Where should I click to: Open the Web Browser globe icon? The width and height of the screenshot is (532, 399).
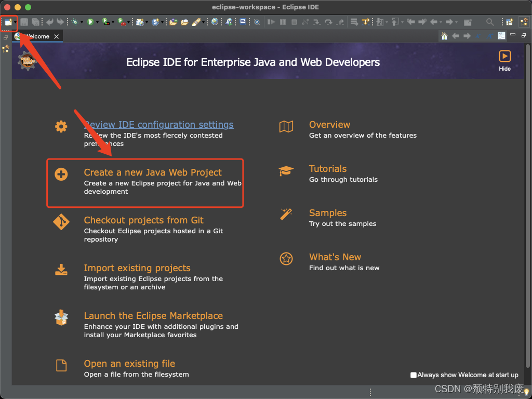(215, 22)
